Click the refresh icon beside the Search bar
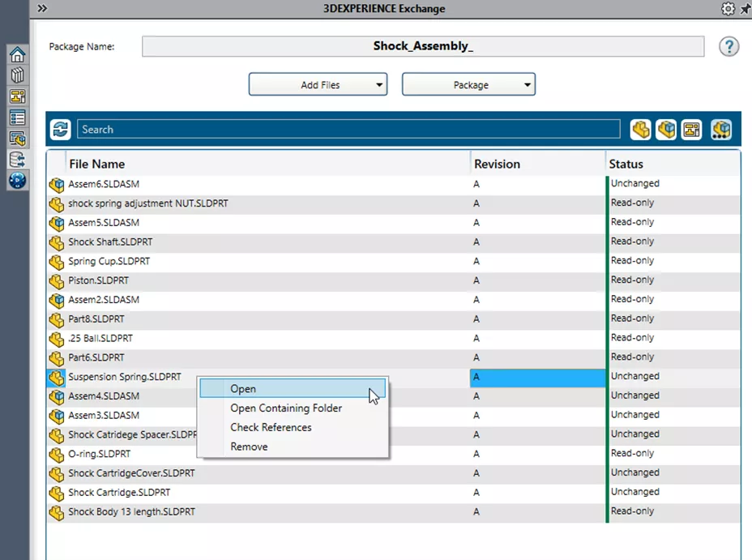The height and width of the screenshot is (560, 752). point(59,129)
